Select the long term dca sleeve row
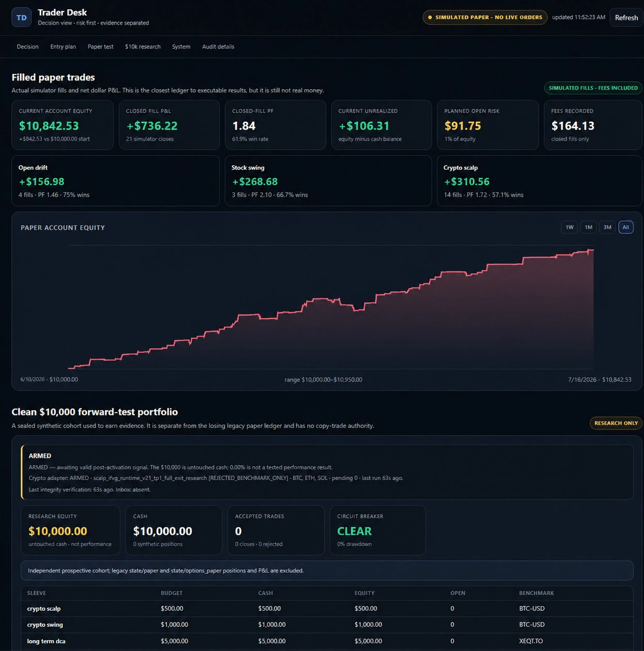Screen dimensions: 644x651 327,641
